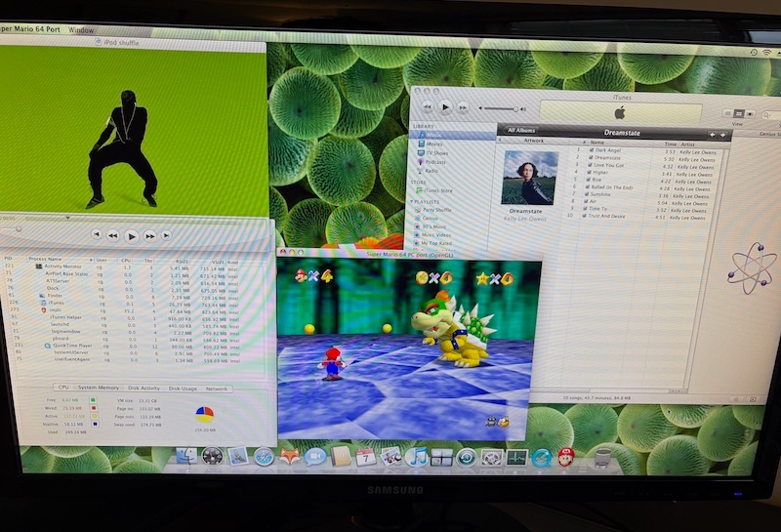Image resolution: width=781 pixels, height=532 pixels.
Task: Uncheck the Dark Angel song checkbox
Action: click(592, 149)
